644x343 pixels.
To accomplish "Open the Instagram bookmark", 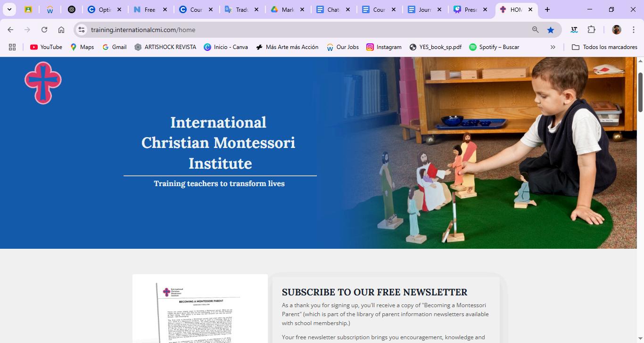I will click(384, 47).
